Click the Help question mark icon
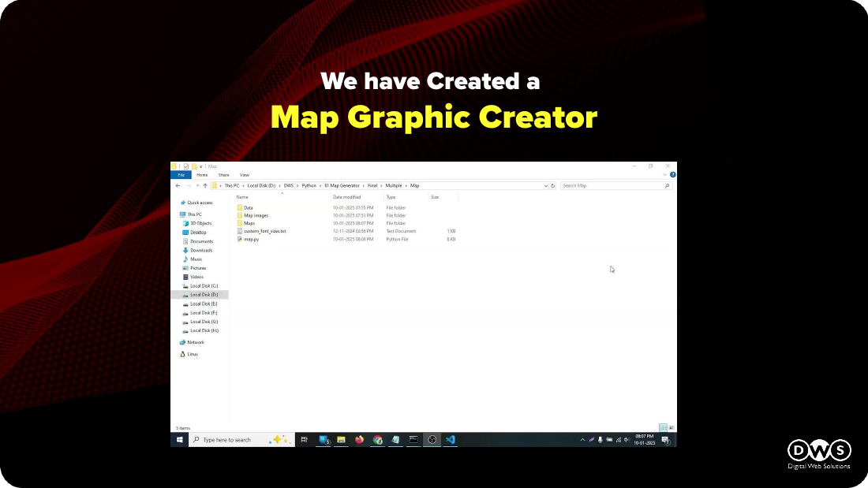This screenshot has height=488, width=868. (x=672, y=175)
